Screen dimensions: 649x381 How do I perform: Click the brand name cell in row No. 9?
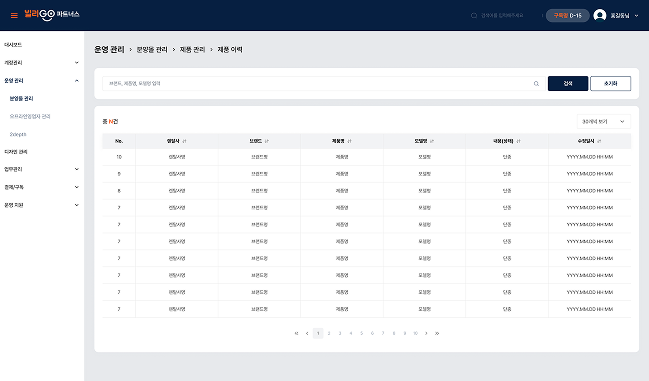pyautogui.click(x=260, y=174)
